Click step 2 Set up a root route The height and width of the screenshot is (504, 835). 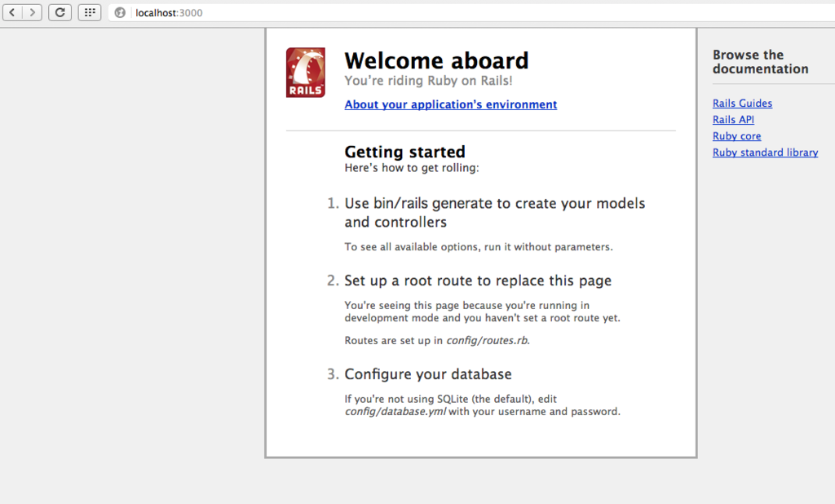pyautogui.click(x=478, y=281)
